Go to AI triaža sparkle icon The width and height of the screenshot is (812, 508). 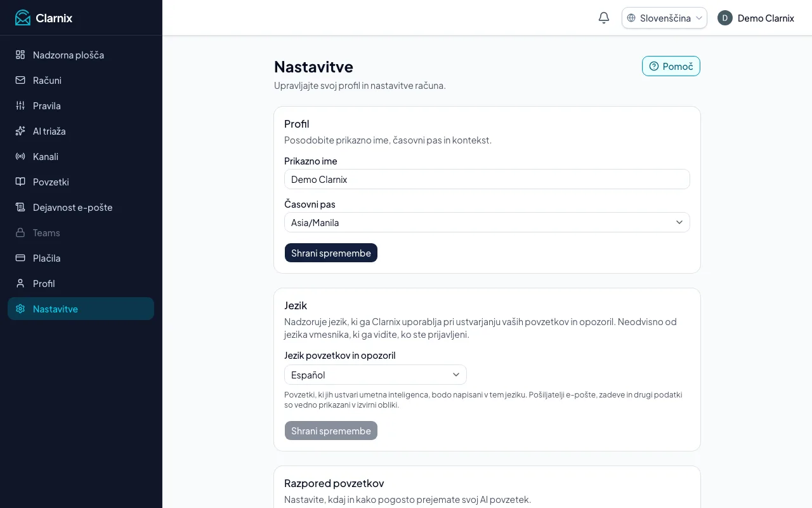tap(20, 131)
